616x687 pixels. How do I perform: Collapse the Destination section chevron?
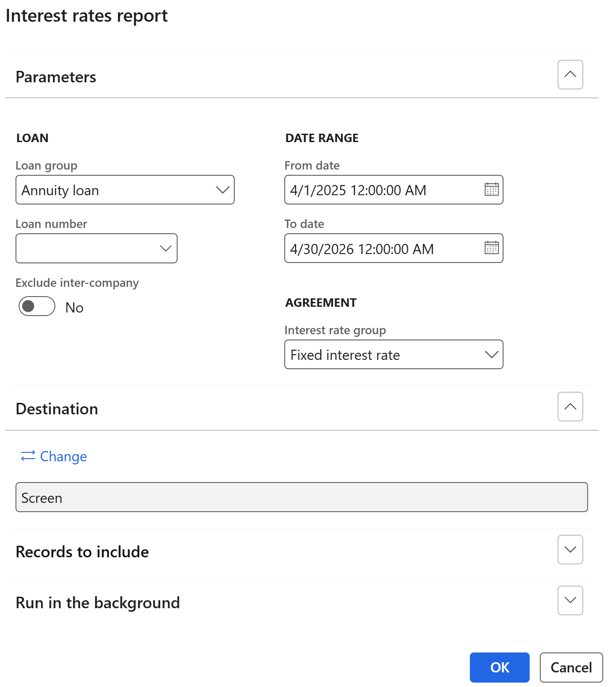(570, 407)
